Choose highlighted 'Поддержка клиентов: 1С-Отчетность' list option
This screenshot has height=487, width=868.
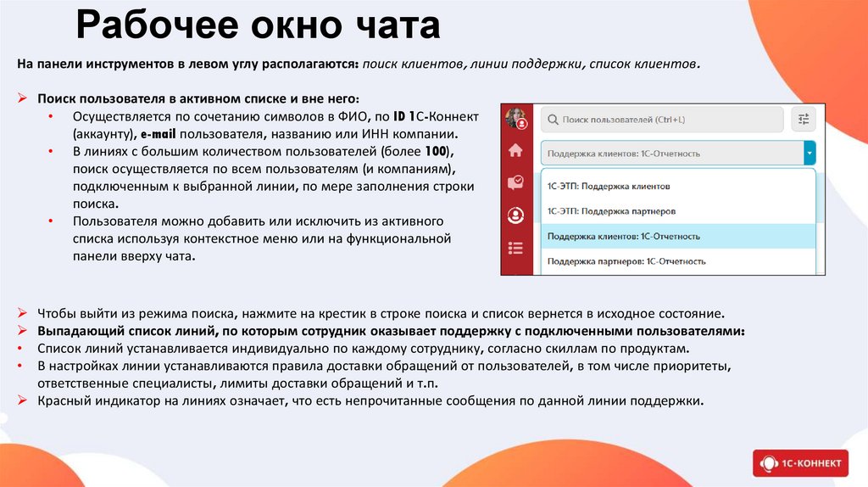[x=677, y=236]
